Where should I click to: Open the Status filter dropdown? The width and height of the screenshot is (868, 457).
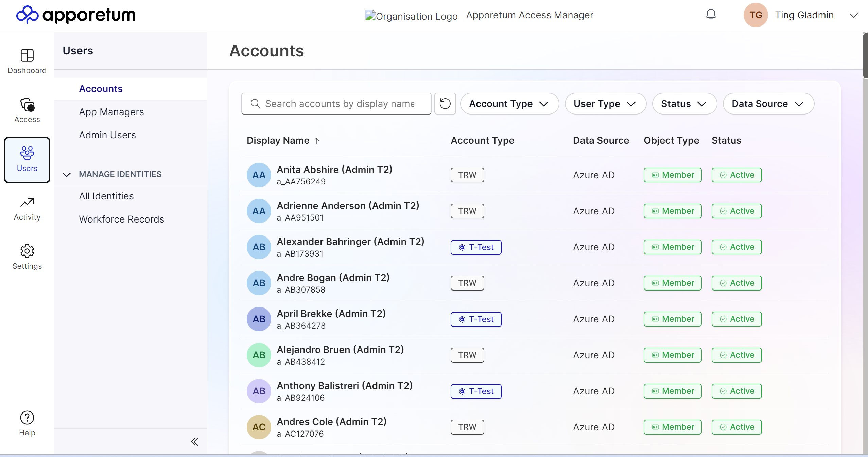click(684, 104)
